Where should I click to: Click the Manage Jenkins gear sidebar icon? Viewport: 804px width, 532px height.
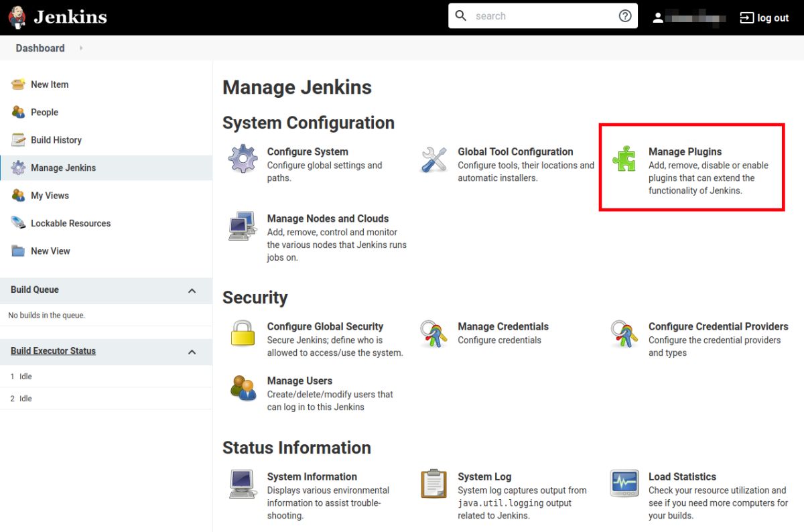[x=19, y=168]
